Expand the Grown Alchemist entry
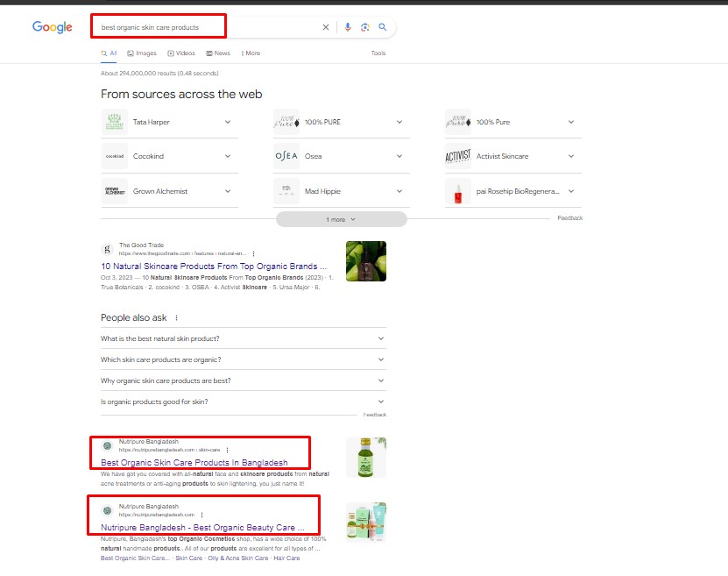 (228, 191)
